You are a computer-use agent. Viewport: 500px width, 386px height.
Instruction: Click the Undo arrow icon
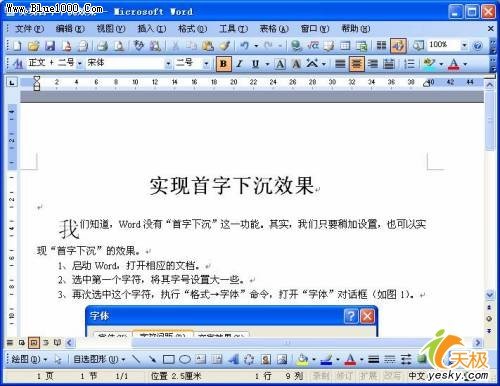click(245, 46)
